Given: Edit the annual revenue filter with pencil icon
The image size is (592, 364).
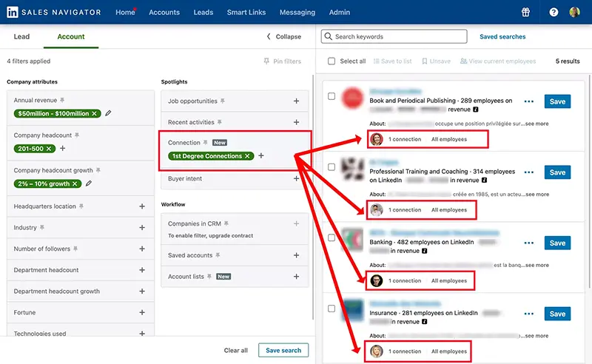Looking at the screenshot, I should pyautogui.click(x=108, y=113).
